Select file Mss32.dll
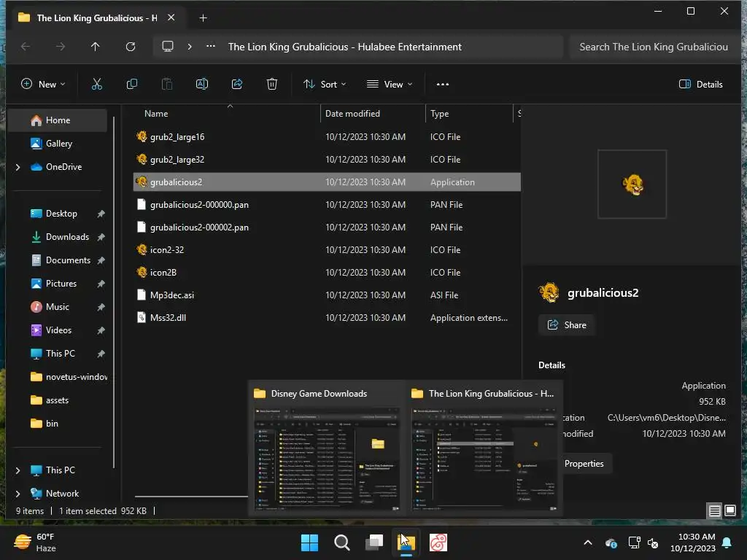Viewport: 747px width, 560px height. 327,318
